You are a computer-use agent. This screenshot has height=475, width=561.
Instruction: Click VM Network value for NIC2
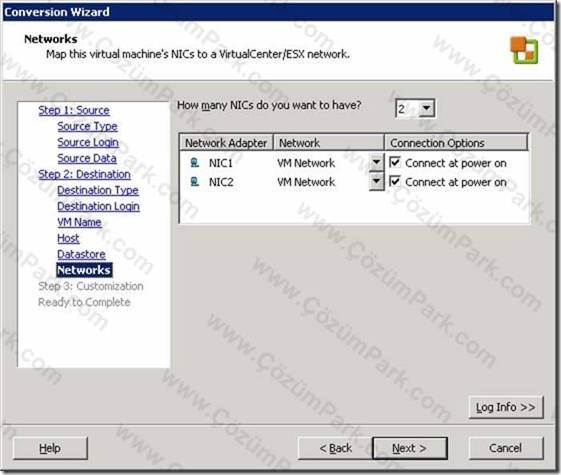306,182
